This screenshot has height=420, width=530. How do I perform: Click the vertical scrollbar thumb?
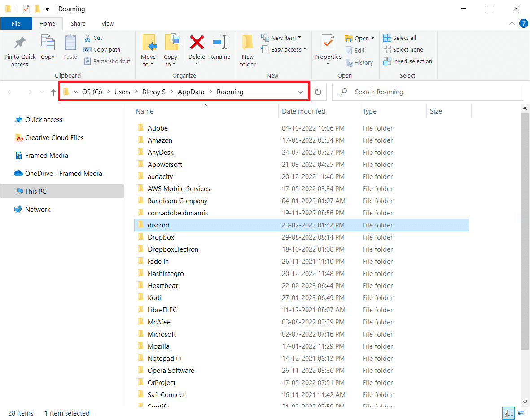[x=525, y=232]
